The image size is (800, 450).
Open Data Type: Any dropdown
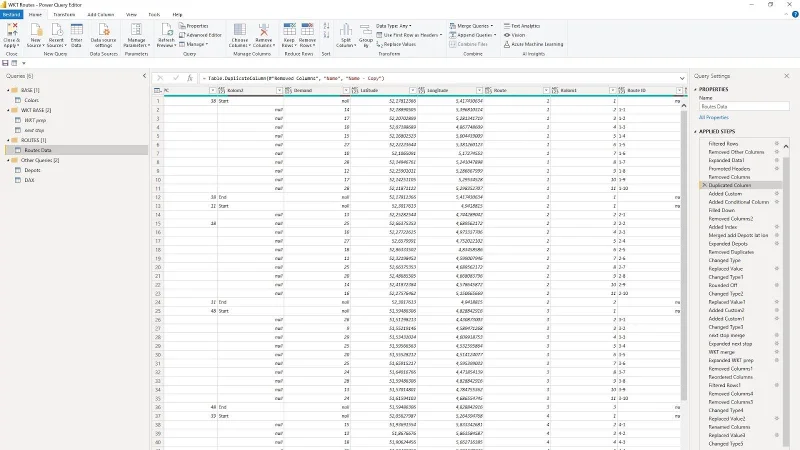click(394, 26)
